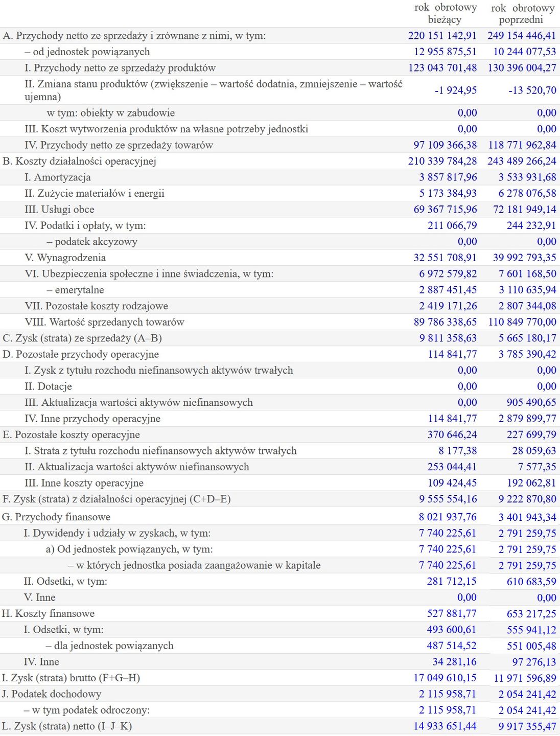Viewport: 560px width, 736px height.
Task: Select the 'podatek akcyzowy' row label
Action: point(92,242)
